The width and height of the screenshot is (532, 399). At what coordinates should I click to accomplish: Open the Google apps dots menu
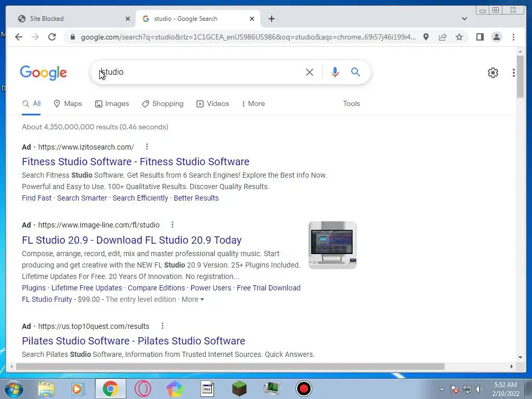[x=514, y=73]
